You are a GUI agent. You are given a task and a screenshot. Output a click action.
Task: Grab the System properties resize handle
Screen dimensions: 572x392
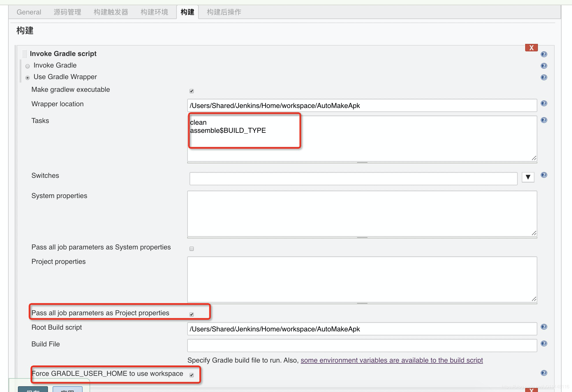534,233
